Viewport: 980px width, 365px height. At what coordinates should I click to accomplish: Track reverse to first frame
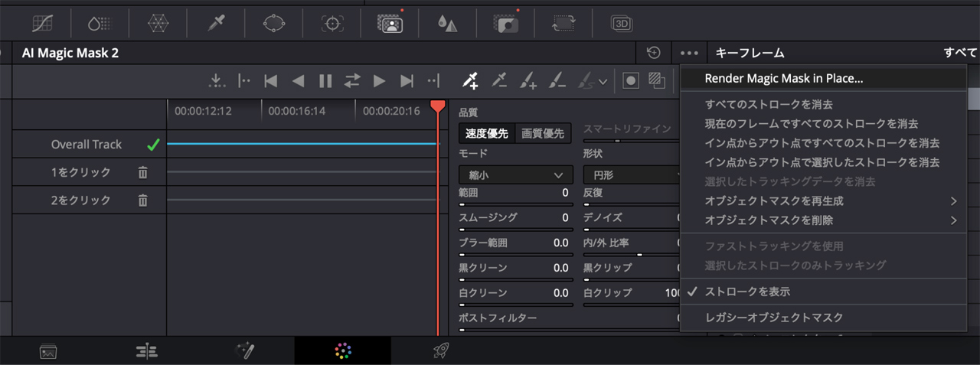pyautogui.click(x=270, y=80)
